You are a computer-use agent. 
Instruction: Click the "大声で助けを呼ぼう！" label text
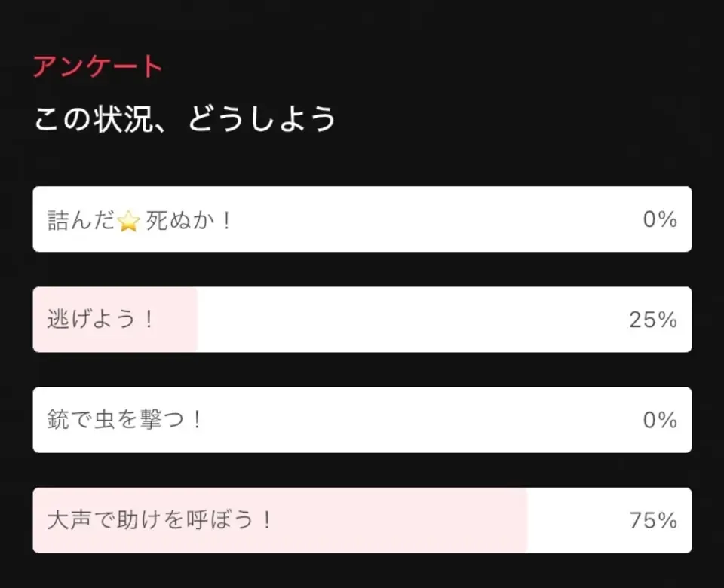(x=158, y=520)
